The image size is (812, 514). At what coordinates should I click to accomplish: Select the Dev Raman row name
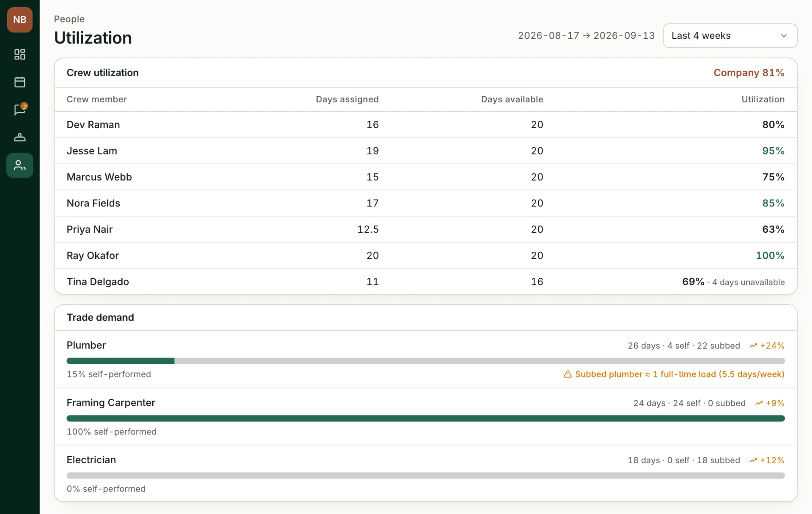point(93,125)
